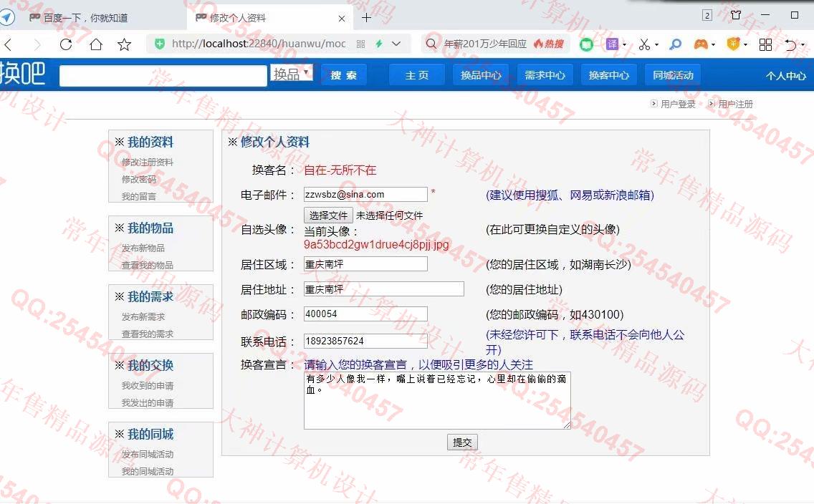The width and height of the screenshot is (814, 504).
Task: Click into the 联系电话 phone input field
Action: pyautogui.click(x=365, y=341)
